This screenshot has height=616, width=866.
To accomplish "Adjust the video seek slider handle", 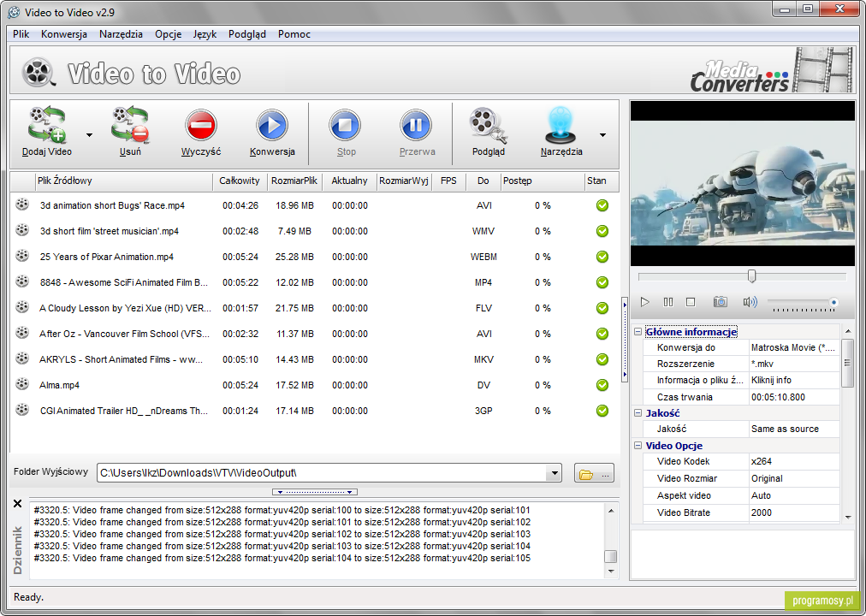I will coord(751,276).
